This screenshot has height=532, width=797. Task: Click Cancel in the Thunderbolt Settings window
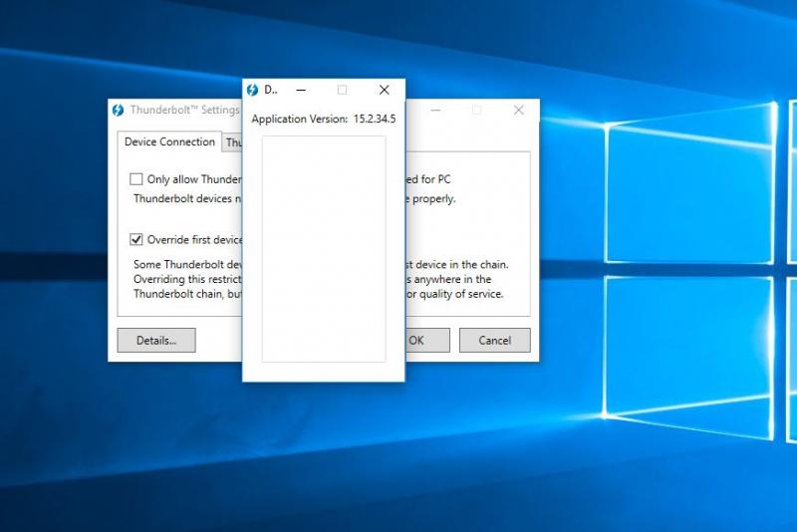494,341
